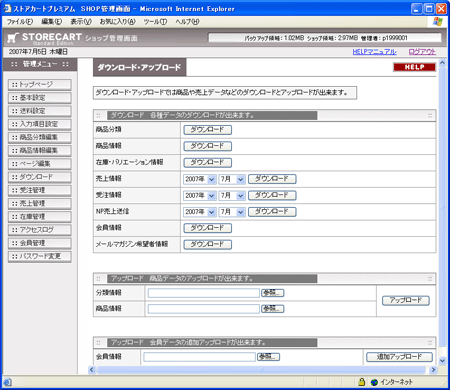
Task: Click the IE page icon in the title bar
Action: point(7,9)
